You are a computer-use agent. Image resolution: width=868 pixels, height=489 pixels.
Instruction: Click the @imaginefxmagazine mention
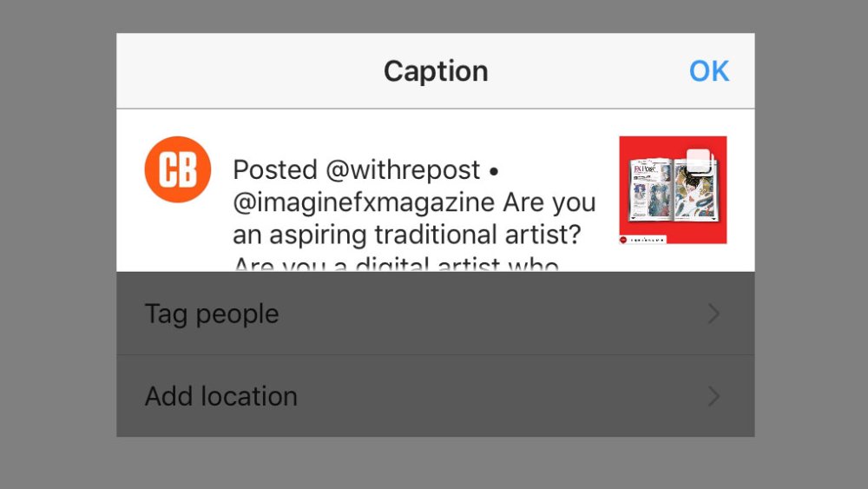363,202
